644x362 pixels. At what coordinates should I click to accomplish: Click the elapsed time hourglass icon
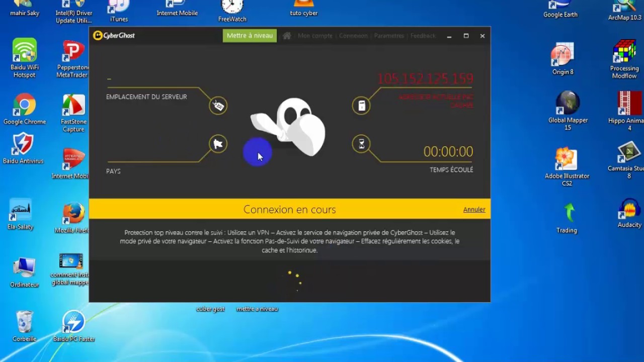pos(361,144)
